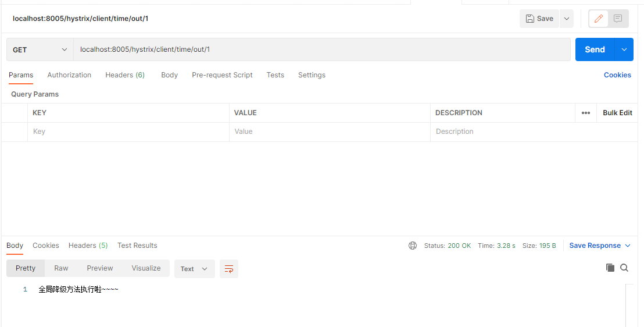Click the network globe icon
Image resolution: width=644 pixels, height=327 pixels.
(413, 246)
